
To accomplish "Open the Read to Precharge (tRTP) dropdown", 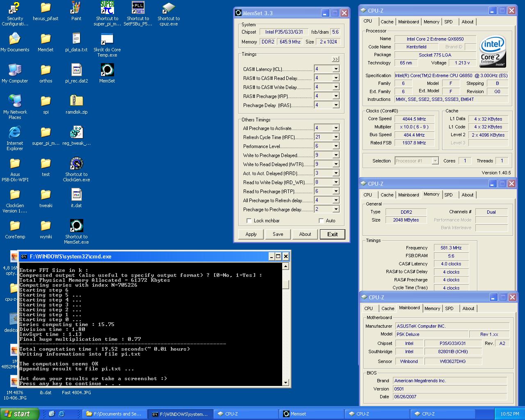I will pos(336,191).
